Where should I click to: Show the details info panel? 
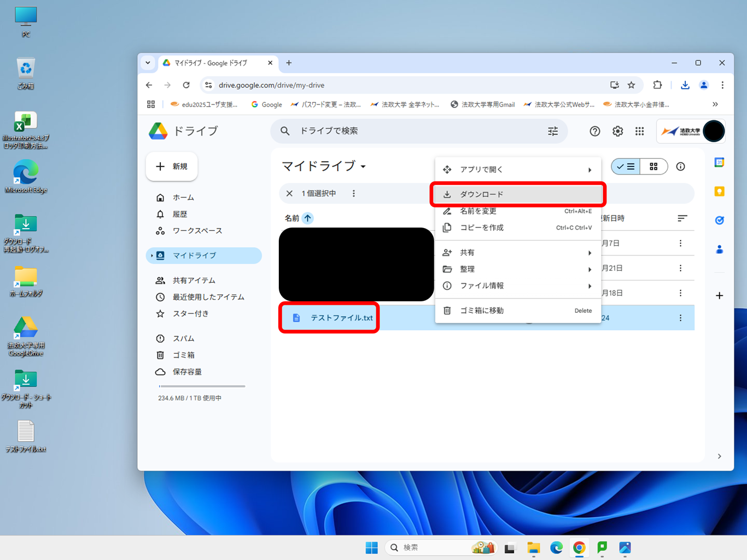[680, 167]
